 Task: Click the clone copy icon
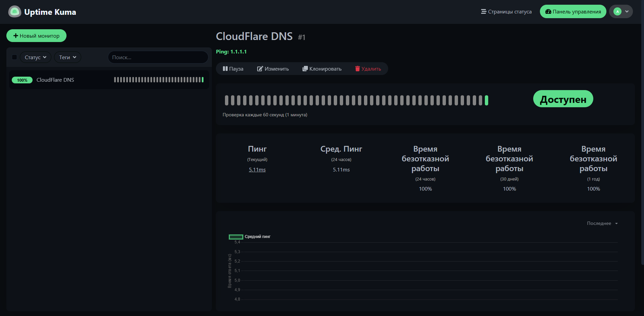305,69
